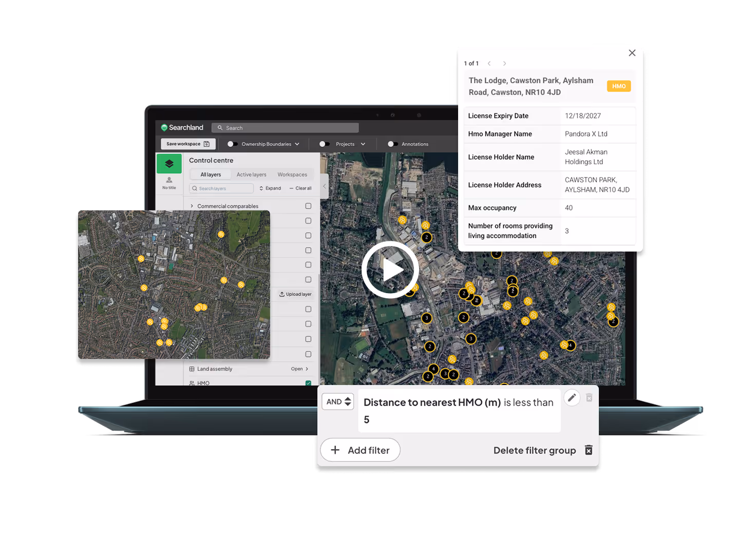Click the trash icon beside the distance filter

[x=589, y=398]
